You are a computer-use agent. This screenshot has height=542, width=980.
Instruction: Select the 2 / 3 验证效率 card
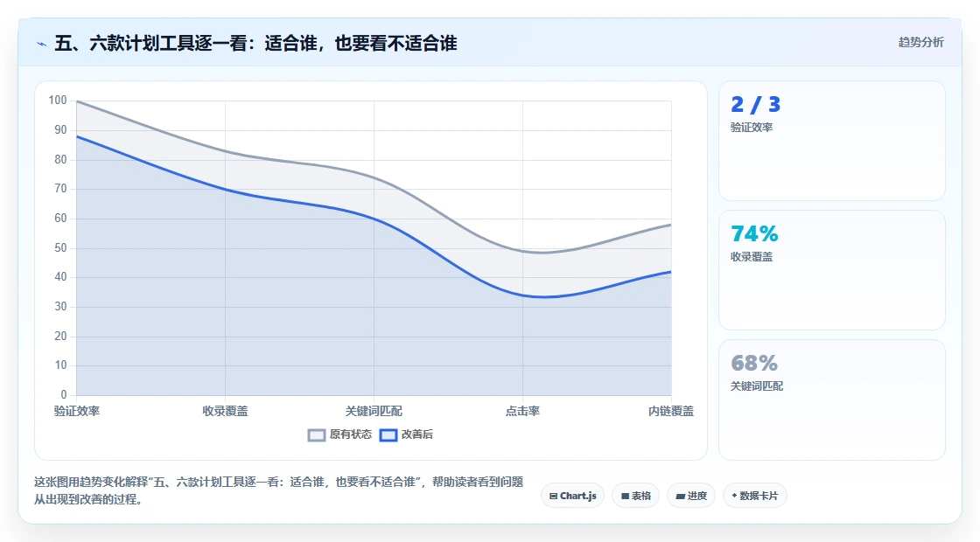(832, 141)
